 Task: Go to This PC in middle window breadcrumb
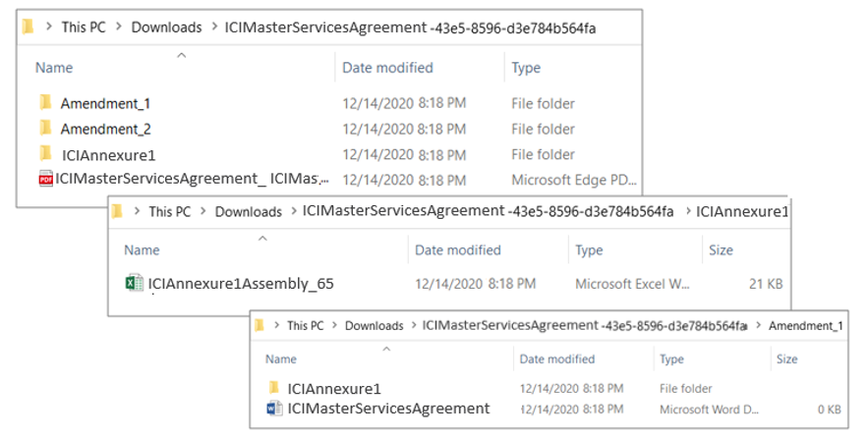coord(170,211)
